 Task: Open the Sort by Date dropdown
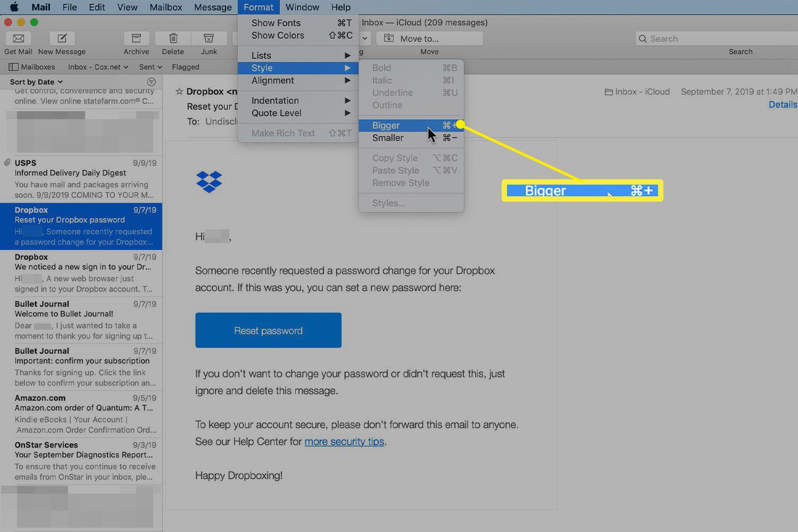pos(36,82)
